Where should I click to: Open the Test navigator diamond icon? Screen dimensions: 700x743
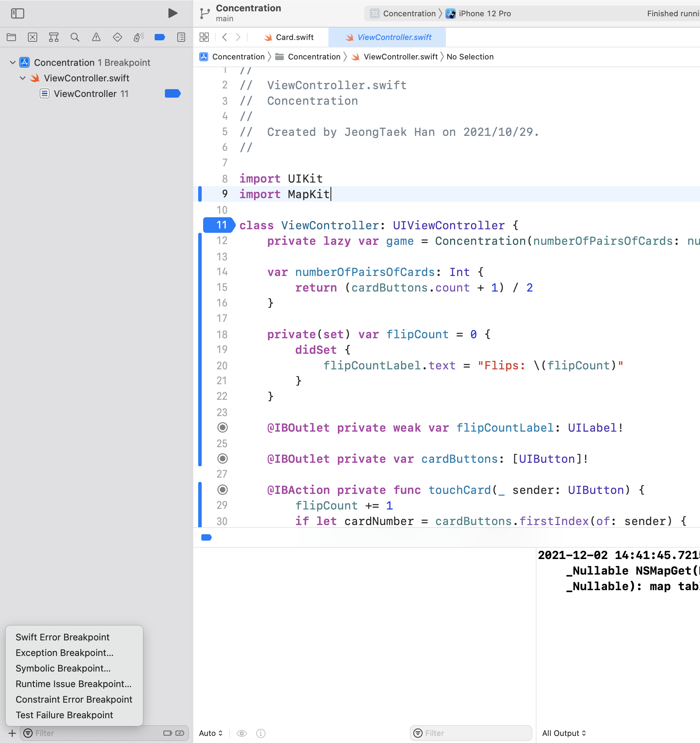pos(117,38)
